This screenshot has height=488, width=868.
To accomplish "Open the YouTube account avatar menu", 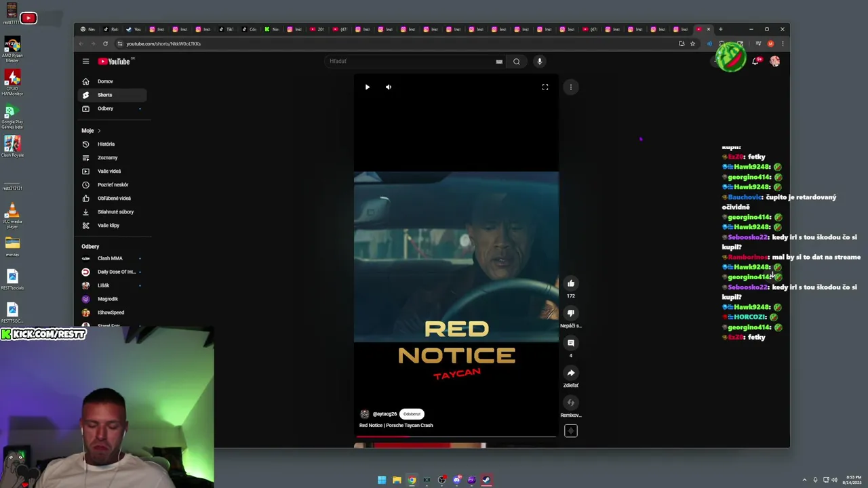I will [x=774, y=62].
